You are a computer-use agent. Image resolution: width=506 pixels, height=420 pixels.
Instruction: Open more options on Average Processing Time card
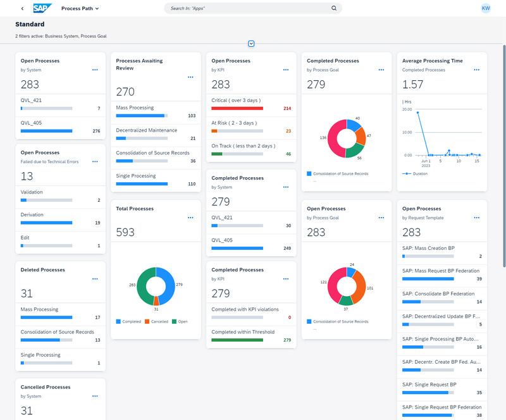(x=476, y=70)
